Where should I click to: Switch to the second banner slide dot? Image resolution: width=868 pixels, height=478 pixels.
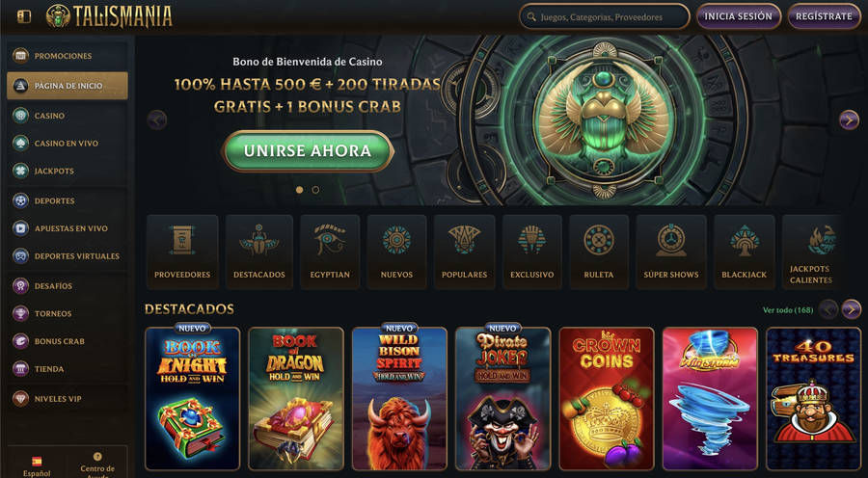(x=315, y=190)
